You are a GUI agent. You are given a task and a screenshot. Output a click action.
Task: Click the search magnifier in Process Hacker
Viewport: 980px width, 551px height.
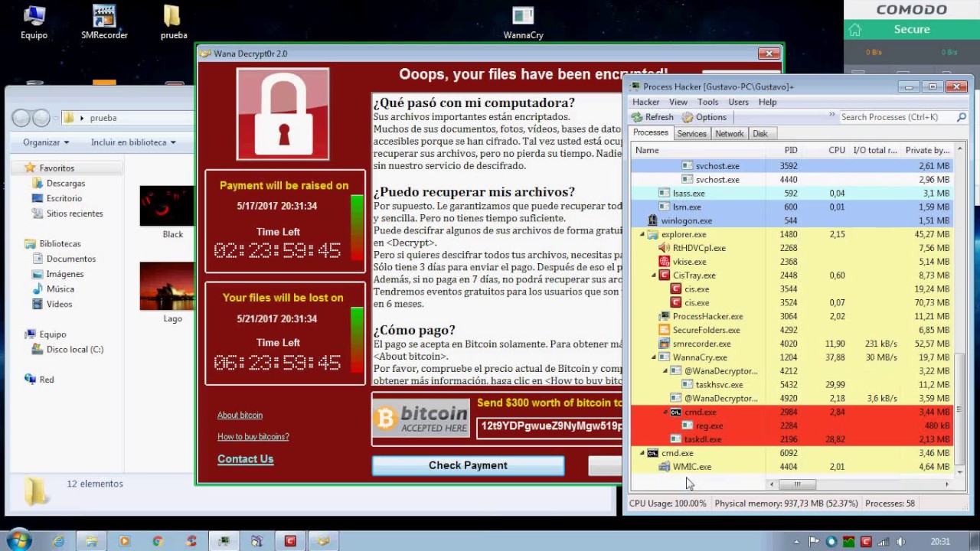tap(962, 117)
